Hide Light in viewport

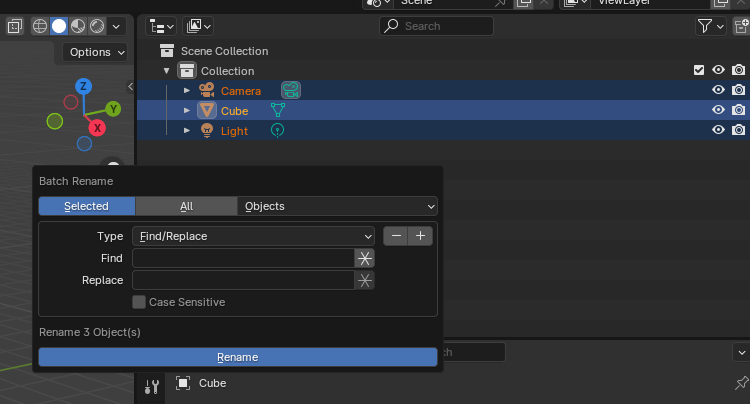[x=718, y=130]
